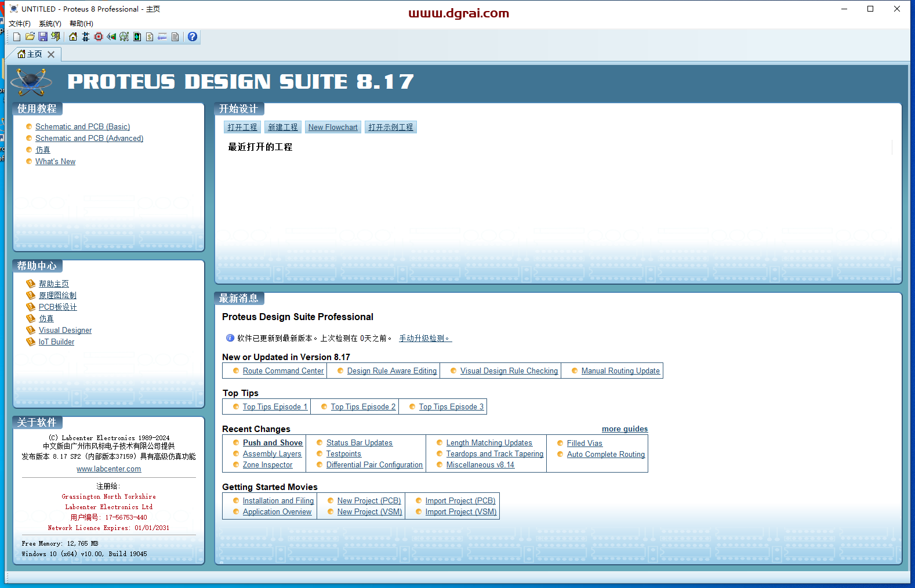Open Length Matching Updates link

489,443
